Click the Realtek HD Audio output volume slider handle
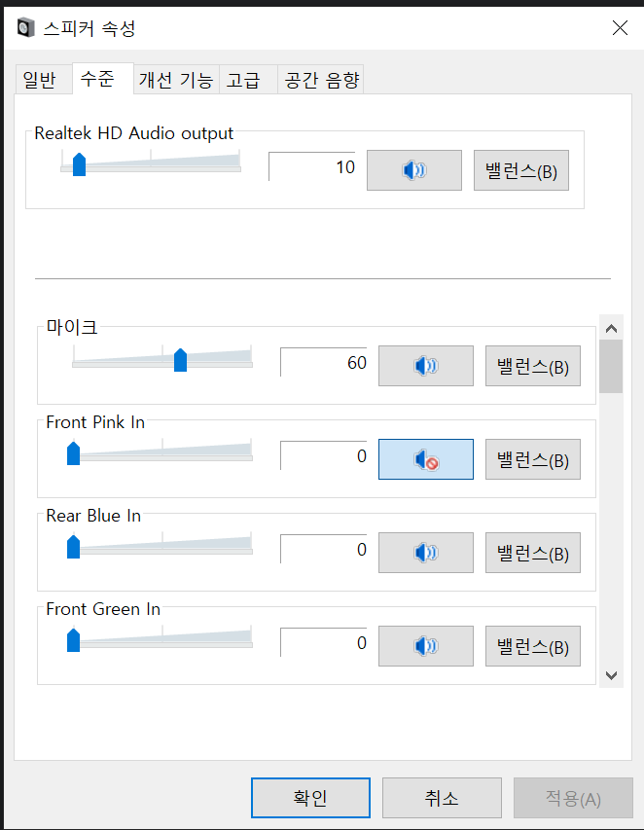Image resolution: width=644 pixels, height=830 pixels. coord(79,164)
